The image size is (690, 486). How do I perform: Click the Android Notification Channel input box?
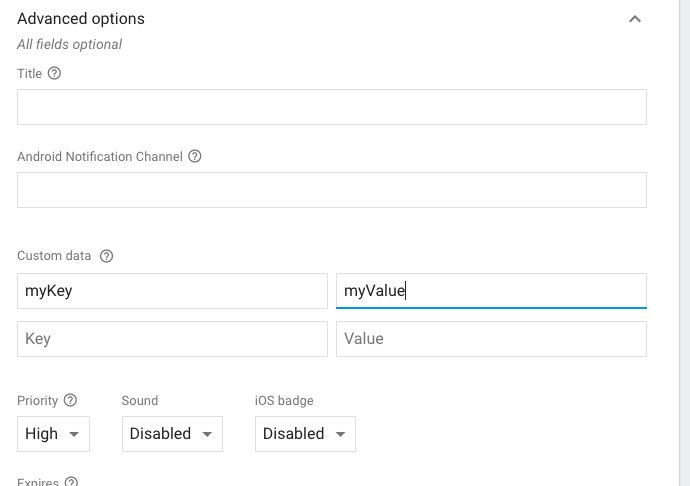pos(332,190)
